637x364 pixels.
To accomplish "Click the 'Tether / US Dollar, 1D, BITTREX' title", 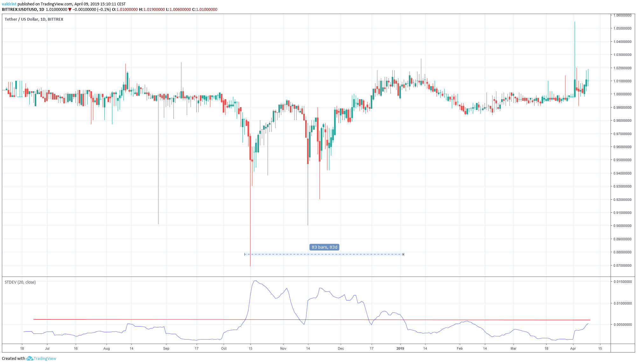I will coord(34,19).
